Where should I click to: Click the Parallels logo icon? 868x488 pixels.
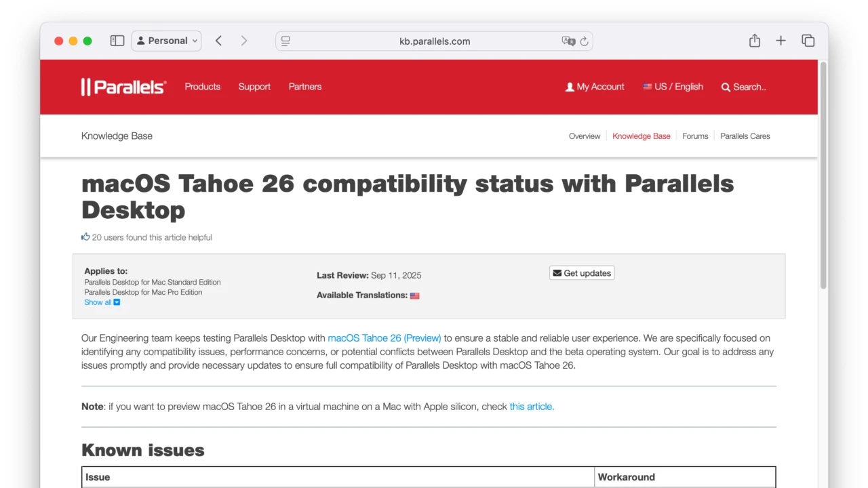click(87, 87)
